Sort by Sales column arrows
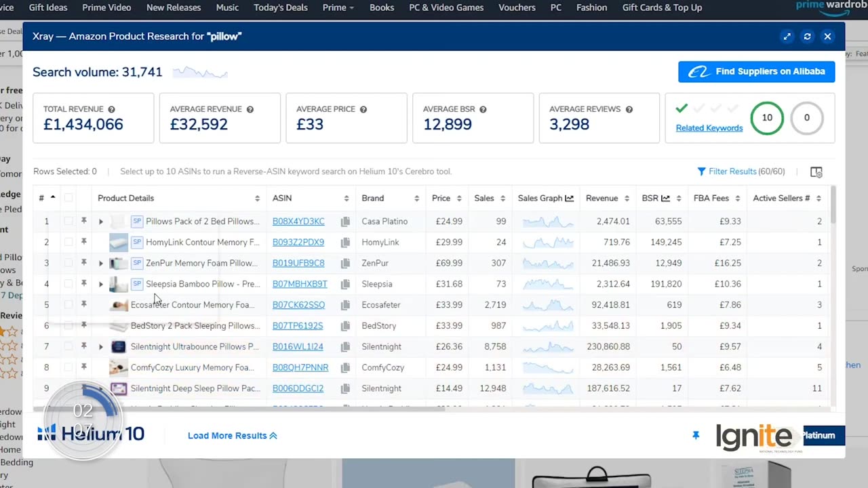This screenshot has height=488, width=868. click(502, 199)
